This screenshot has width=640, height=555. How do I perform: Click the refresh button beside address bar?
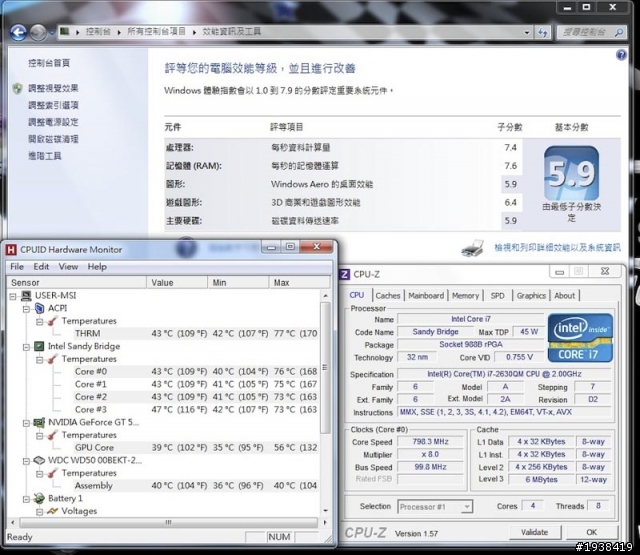[542, 32]
